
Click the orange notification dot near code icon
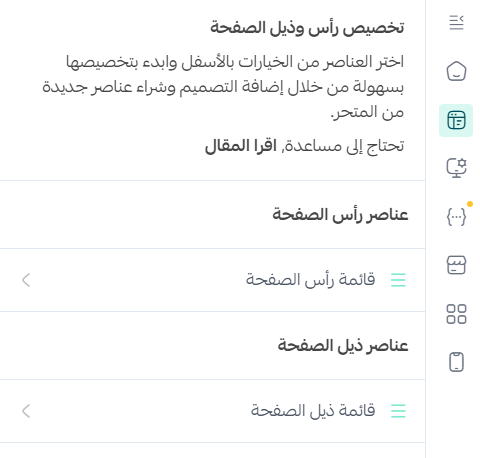point(470,204)
